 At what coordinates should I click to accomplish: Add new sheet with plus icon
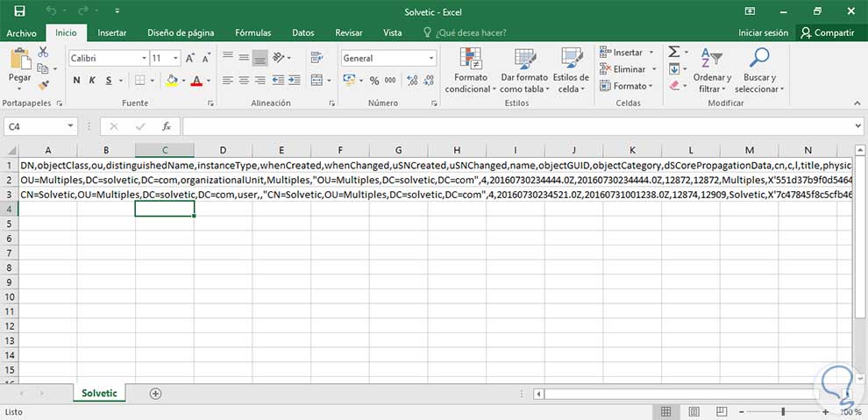pyautogui.click(x=155, y=394)
